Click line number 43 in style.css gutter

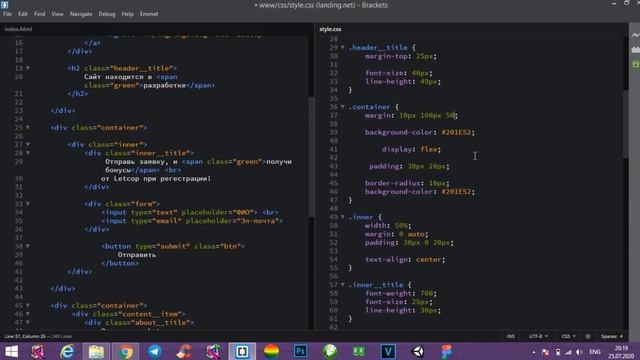[x=333, y=166]
